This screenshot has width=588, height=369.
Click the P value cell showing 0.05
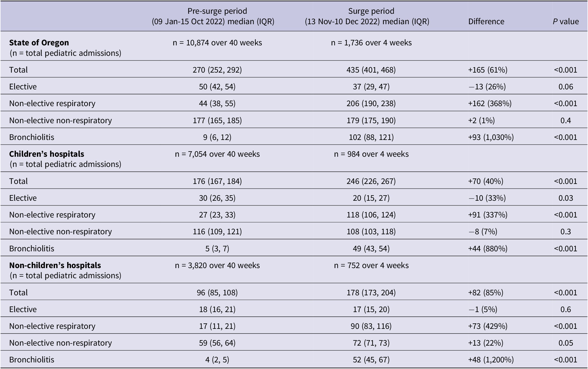click(x=565, y=343)
